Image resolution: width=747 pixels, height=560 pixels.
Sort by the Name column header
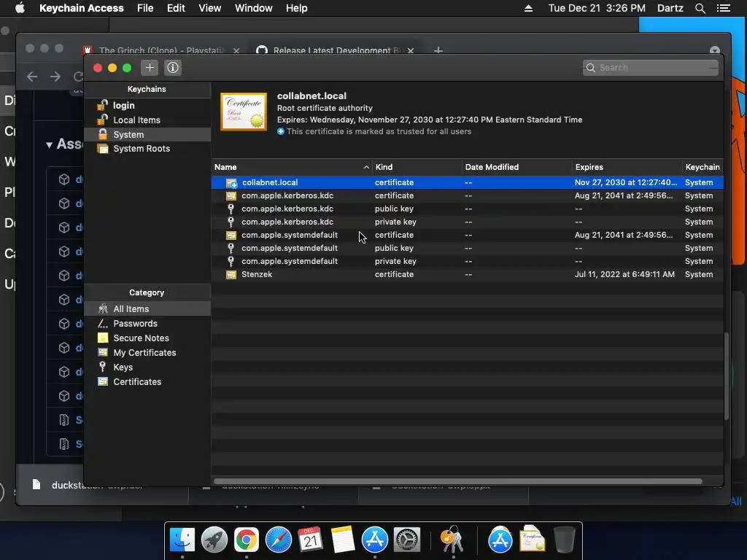pos(292,167)
